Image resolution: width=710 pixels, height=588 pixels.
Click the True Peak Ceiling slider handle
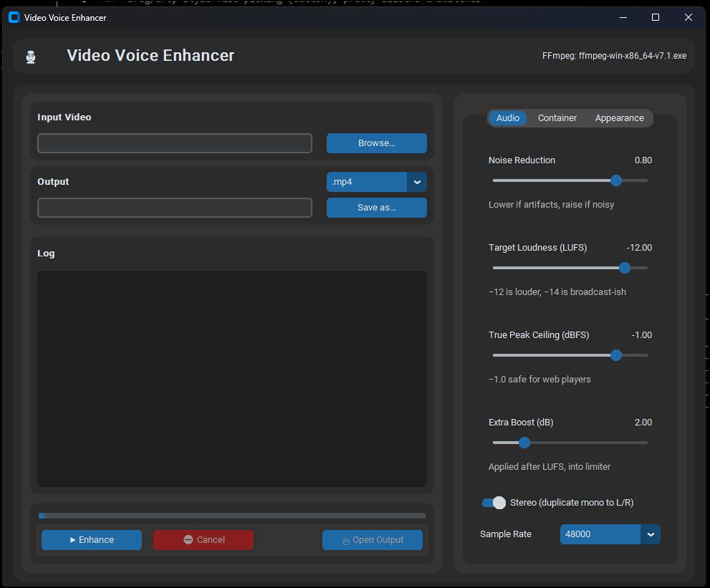pyautogui.click(x=616, y=355)
